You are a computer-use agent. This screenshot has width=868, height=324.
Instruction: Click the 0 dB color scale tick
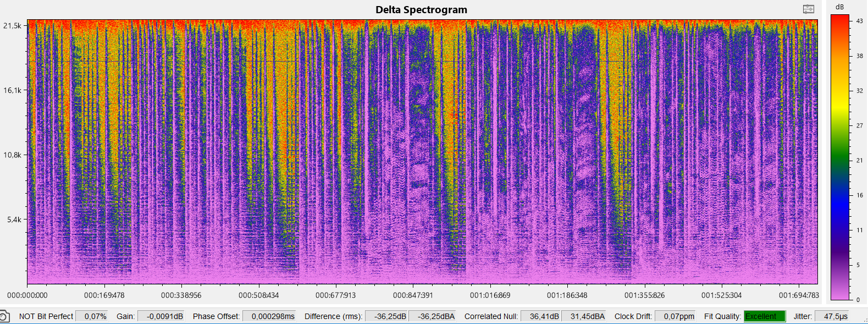click(x=858, y=300)
